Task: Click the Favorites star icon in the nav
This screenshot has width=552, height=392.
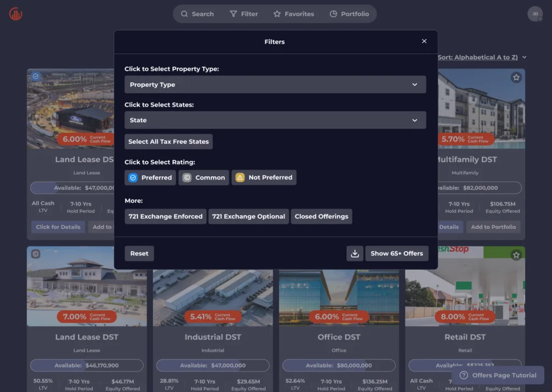Action: (277, 13)
